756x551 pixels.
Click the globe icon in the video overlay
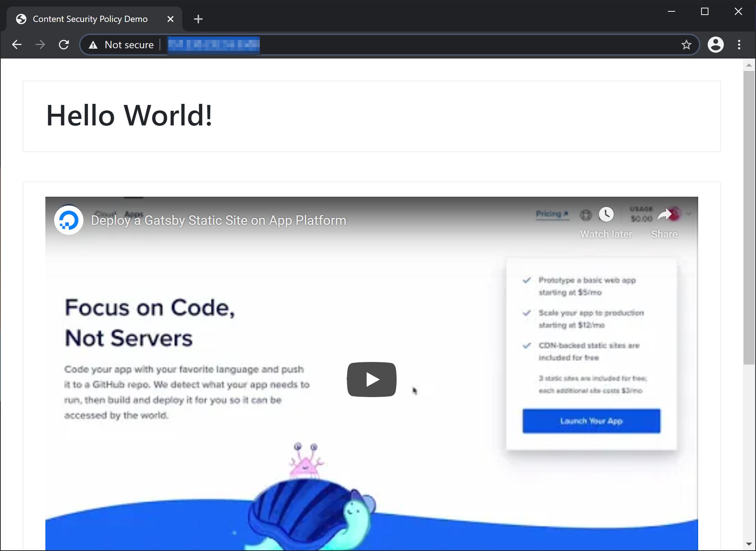586,215
